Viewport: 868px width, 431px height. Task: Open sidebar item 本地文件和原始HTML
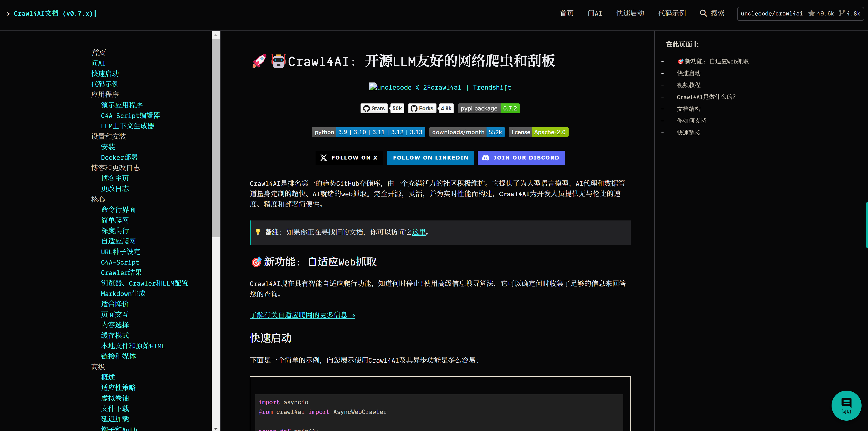click(133, 346)
